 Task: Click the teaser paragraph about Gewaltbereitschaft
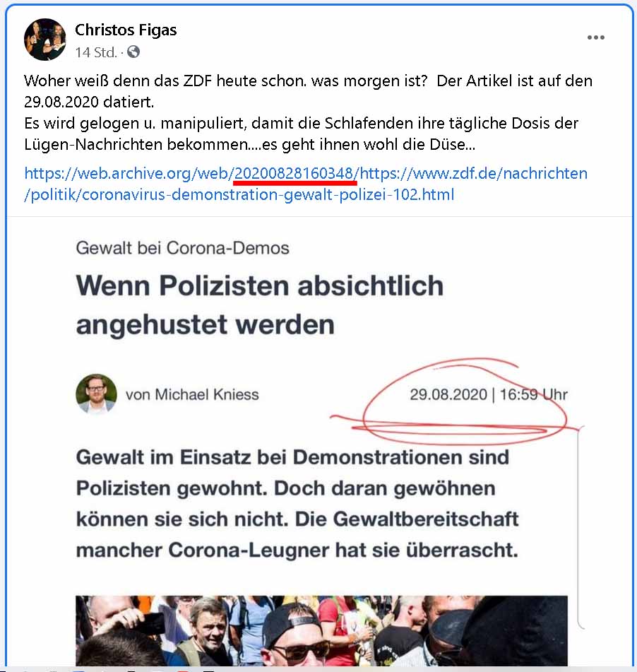(297, 504)
